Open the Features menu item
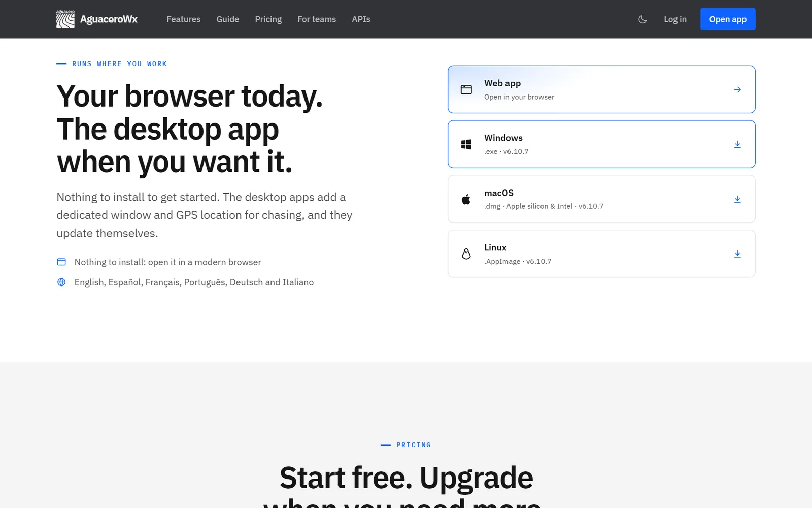Image resolution: width=812 pixels, height=508 pixels. pyautogui.click(x=183, y=19)
